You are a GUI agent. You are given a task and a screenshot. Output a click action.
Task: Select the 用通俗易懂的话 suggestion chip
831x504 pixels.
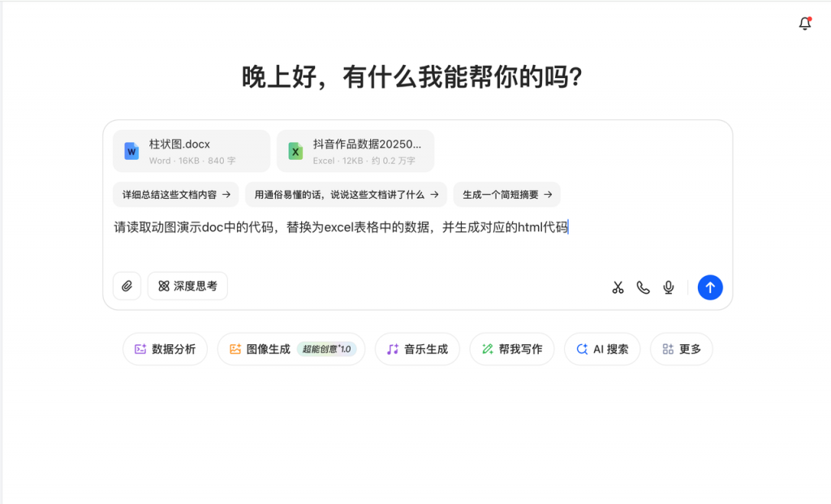[x=346, y=195]
